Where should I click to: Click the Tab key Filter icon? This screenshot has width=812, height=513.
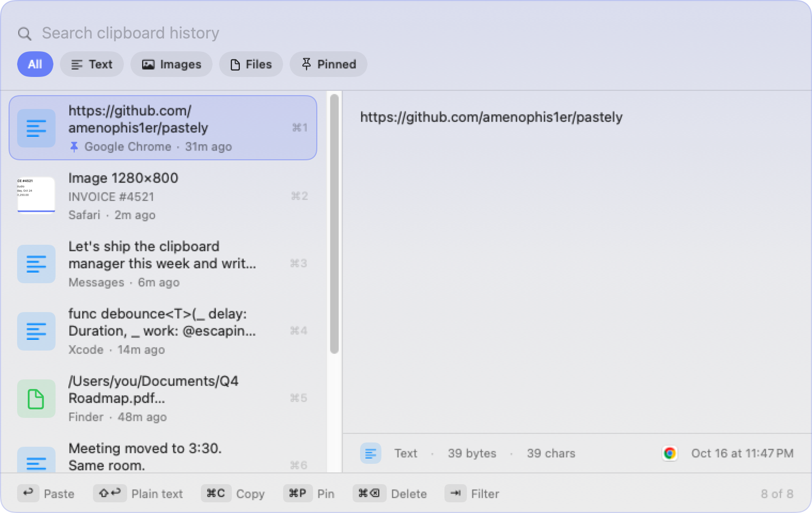pyautogui.click(x=456, y=493)
